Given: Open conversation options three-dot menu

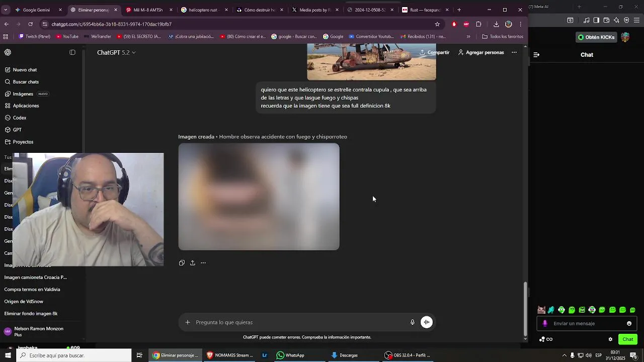Looking at the screenshot, I should point(514,52).
